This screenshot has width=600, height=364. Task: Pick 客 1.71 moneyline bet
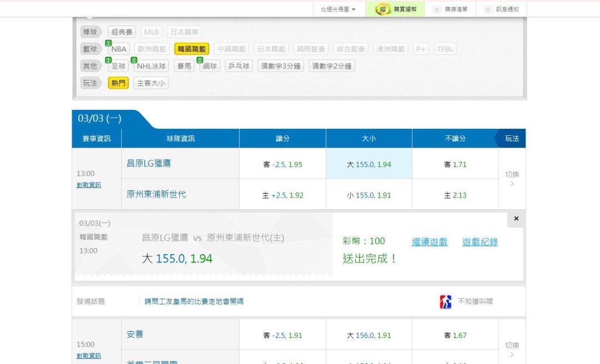(456, 164)
